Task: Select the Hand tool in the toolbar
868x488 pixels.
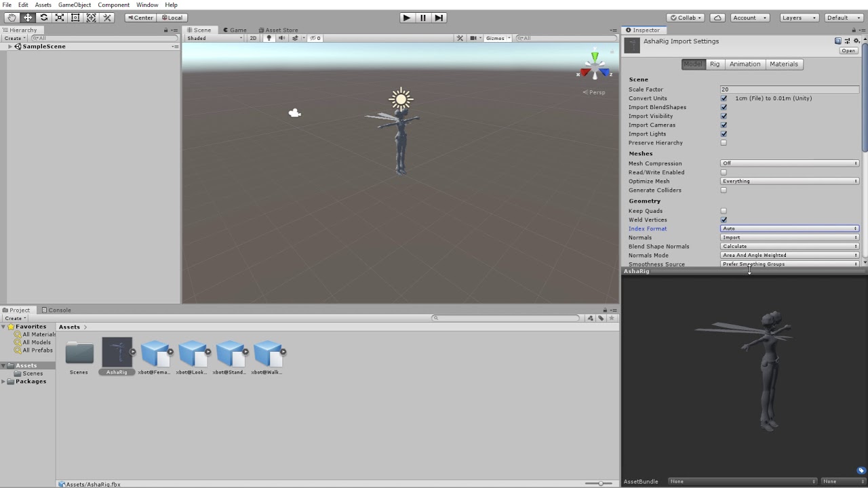Action: (x=11, y=17)
